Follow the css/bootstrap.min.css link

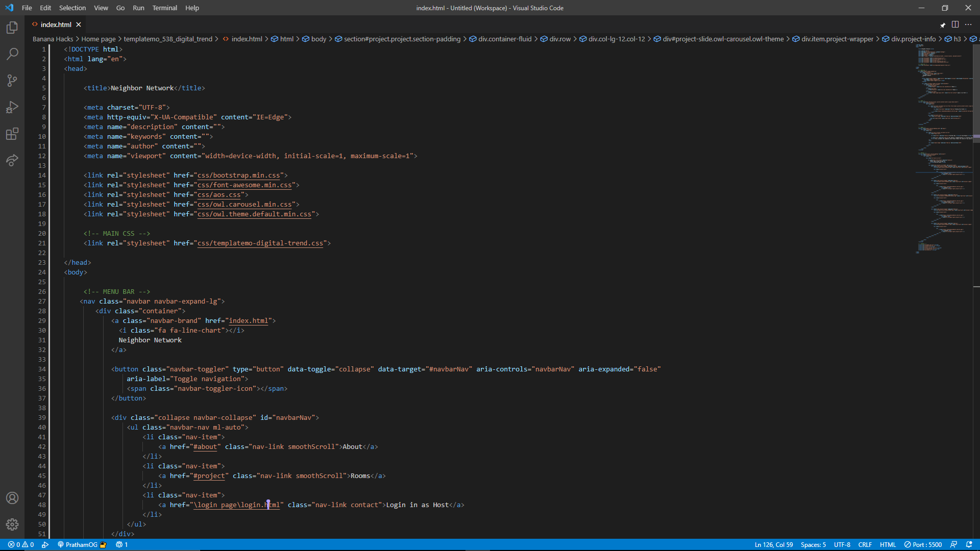238,175
